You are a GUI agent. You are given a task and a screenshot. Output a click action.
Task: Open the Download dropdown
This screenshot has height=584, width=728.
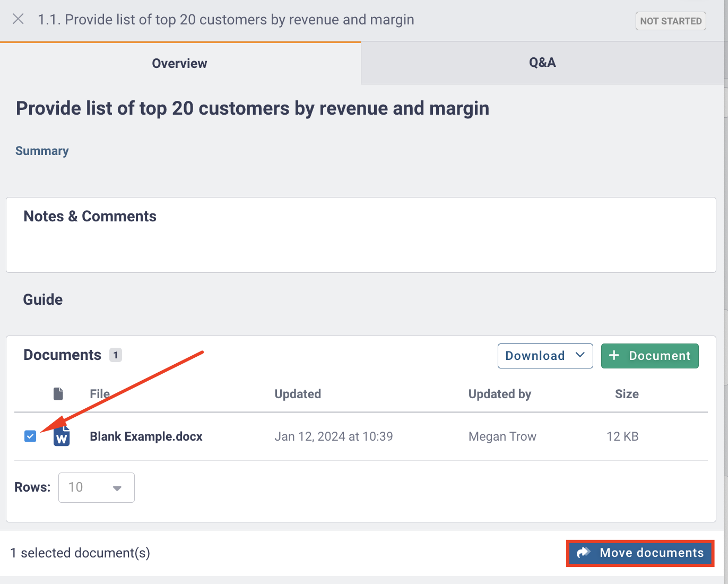[x=545, y=356]
